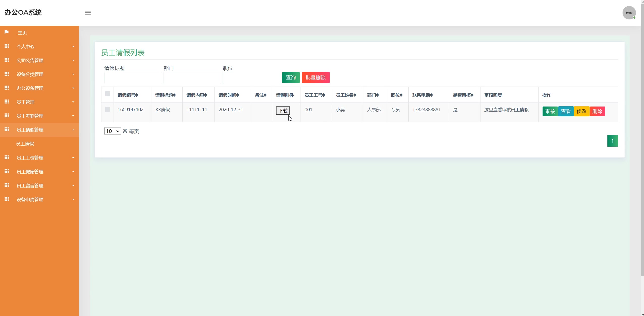Screen dimensions: 644x316
Task: Sort by 请假时间 column arrows
Action: (x=237, y=95)
